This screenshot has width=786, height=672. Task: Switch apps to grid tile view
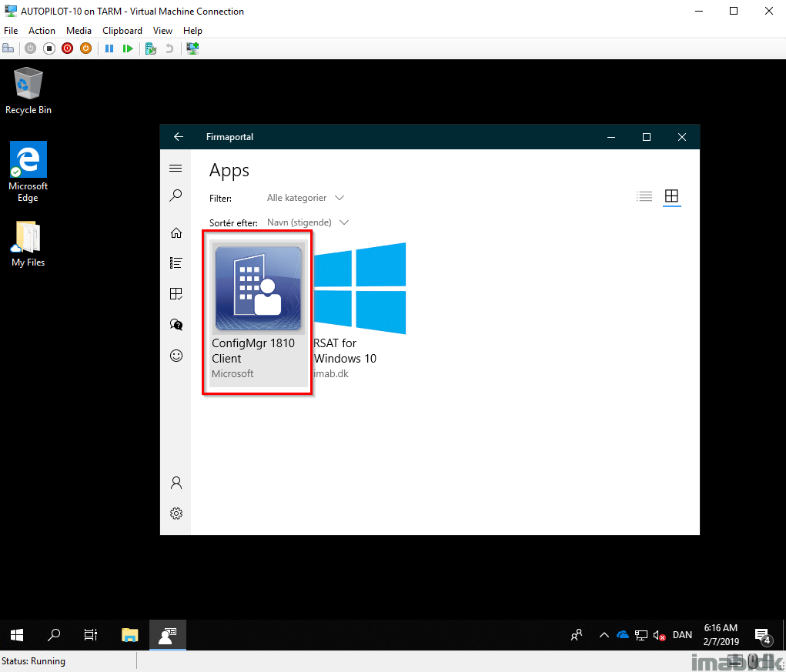pyautogui.click(x=672, y=196)
